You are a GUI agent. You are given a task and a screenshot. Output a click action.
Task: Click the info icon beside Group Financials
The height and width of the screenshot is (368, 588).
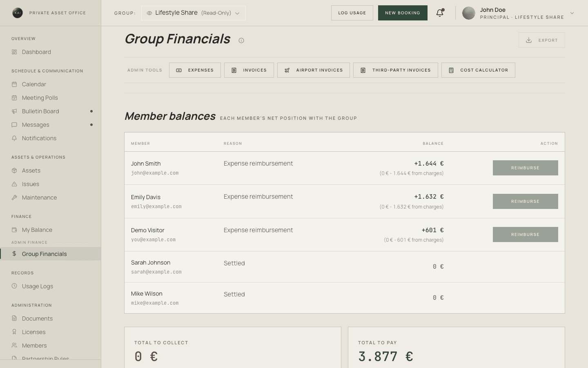[x=241, y=40]
